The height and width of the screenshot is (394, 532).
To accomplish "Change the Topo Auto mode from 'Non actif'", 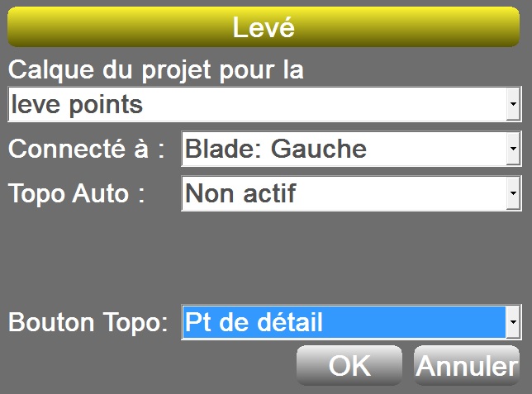I will [514, 194].
